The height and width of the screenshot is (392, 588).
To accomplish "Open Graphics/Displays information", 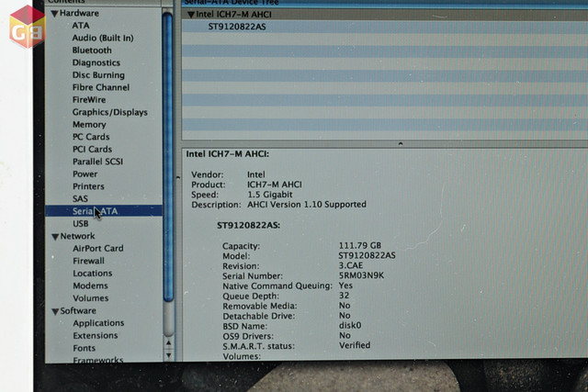I will (x=110, y=112).
